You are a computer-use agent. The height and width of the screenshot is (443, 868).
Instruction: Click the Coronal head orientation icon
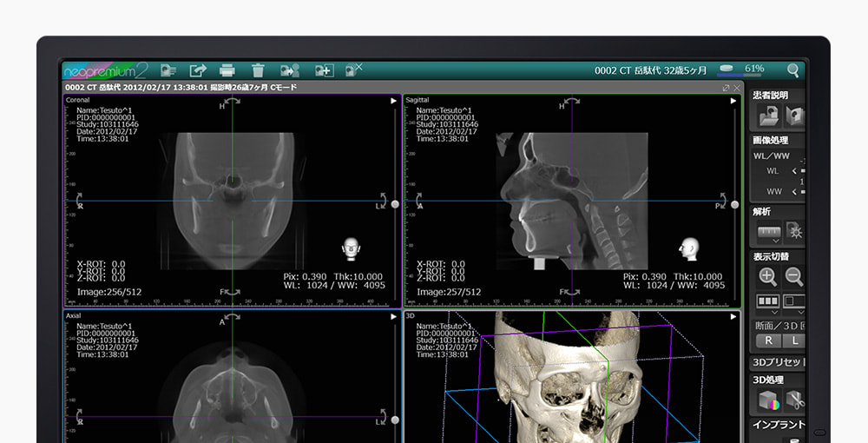point(351,249)
